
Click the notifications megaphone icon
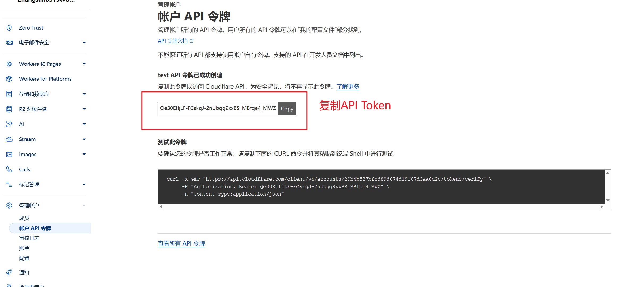[x=9, y=272]
